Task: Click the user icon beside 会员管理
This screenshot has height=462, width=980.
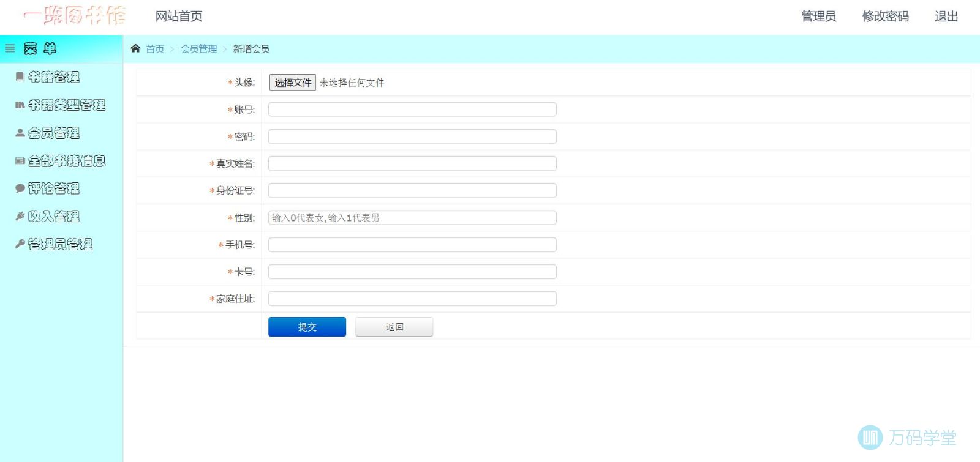Action: tap(20, 132)
